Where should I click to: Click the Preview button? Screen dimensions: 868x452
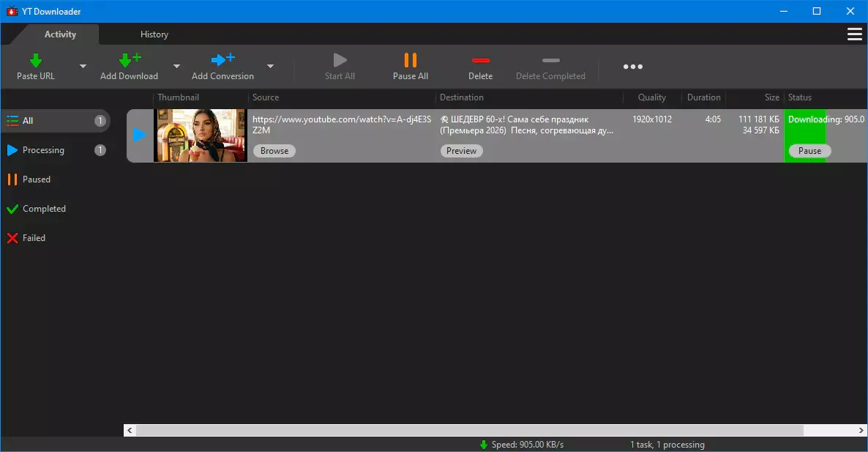pyautogui.click(x=461, y=151)
